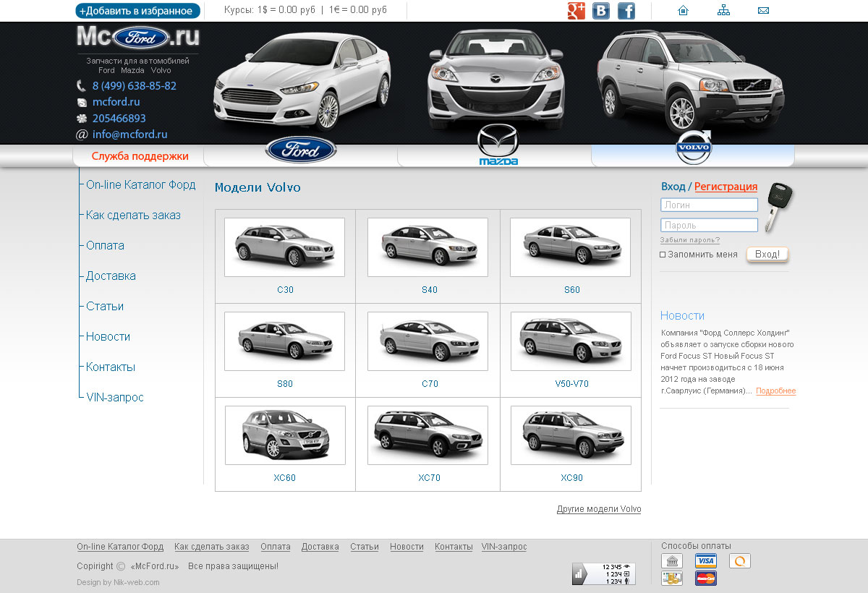Toggle the Запомнить меня checkbox
This screenshot has width=868, height=593.
tap(663, 255)
